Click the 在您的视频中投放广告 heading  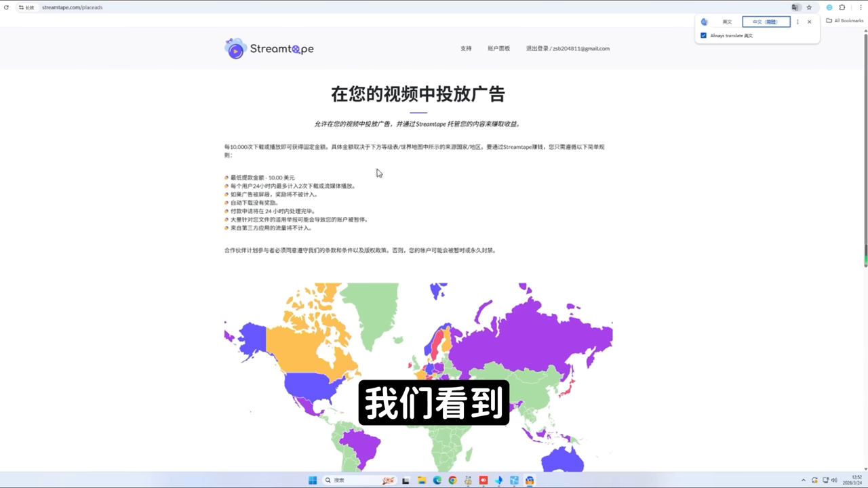[x=418, y=94]
